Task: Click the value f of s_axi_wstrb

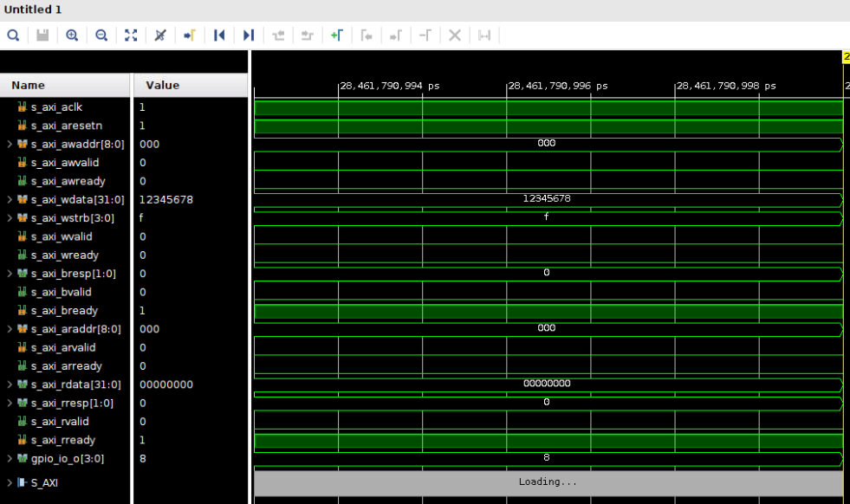Action: pyautogui.click(x=141, y=218)
